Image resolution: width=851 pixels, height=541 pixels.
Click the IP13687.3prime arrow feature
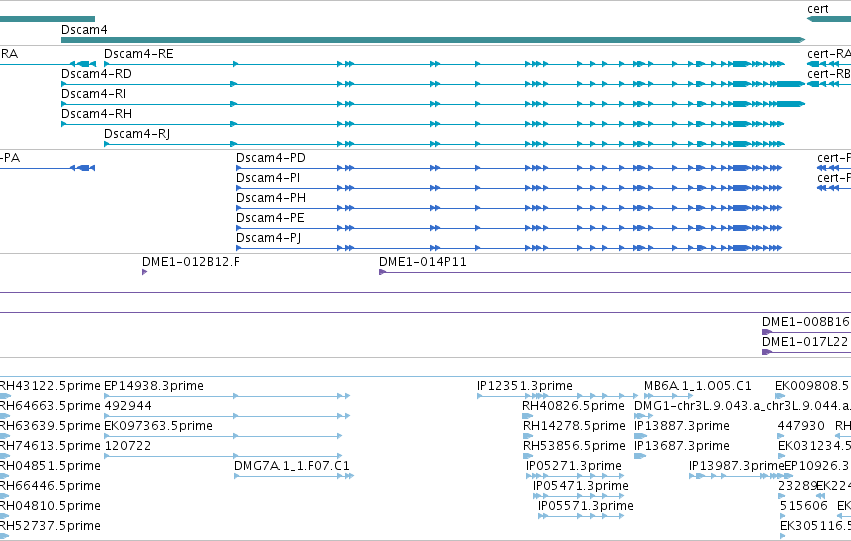pos(640,456)
